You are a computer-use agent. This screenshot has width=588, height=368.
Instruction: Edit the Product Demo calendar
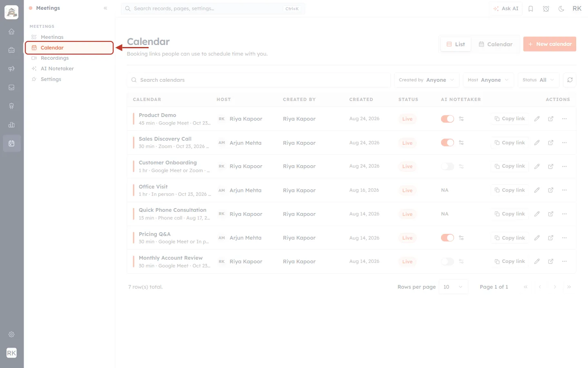[537, 119]
